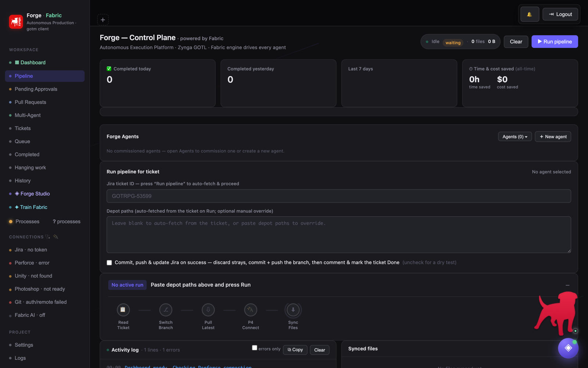Click the Run pipeline button
The width and height of the screenshot is (588, 368).
(x=555, y=42)
